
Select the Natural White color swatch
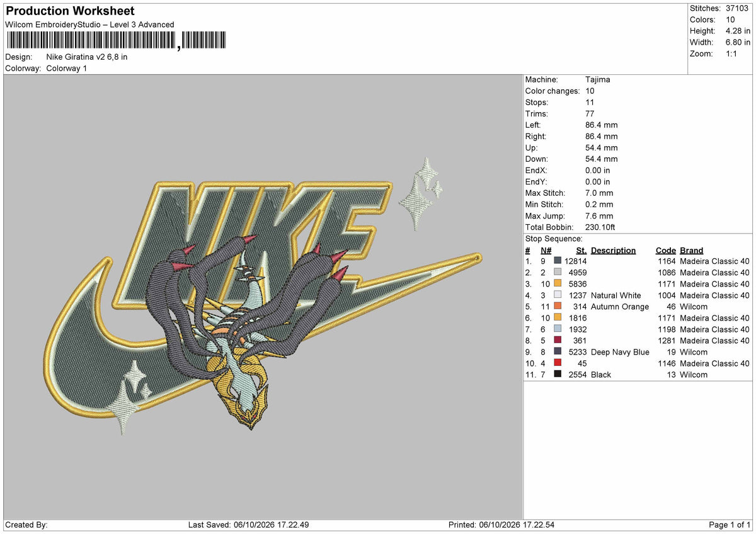point(558,295)
